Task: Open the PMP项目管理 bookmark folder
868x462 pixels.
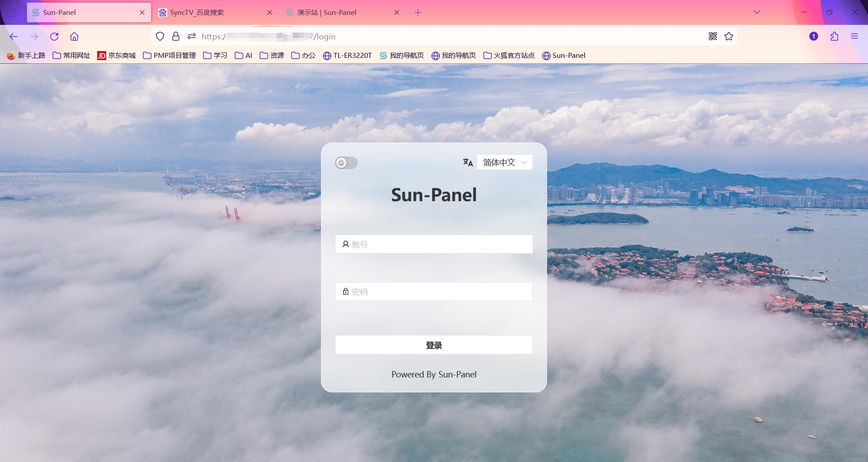Action: pos(170,55)
